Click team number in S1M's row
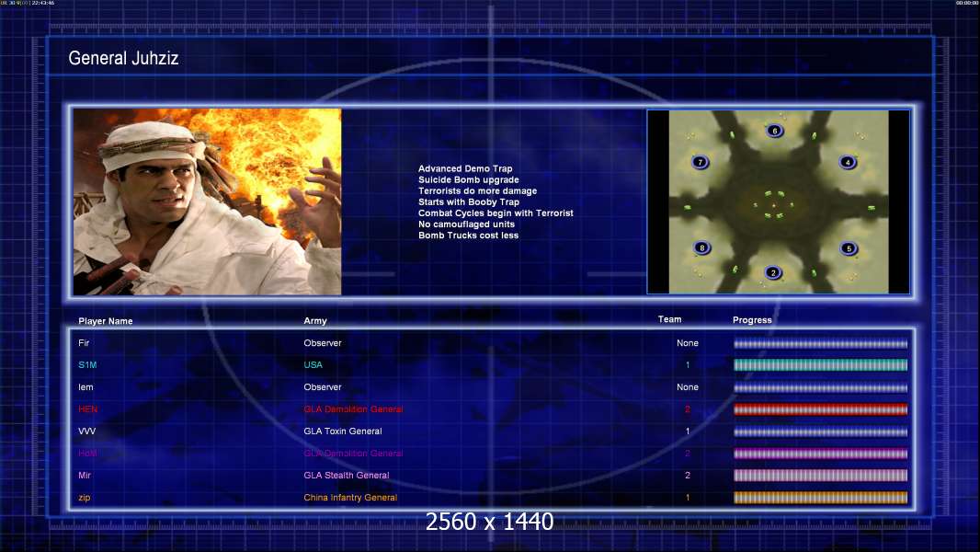The width and height of the screenshot is (980, 552). tap(688, 365)
